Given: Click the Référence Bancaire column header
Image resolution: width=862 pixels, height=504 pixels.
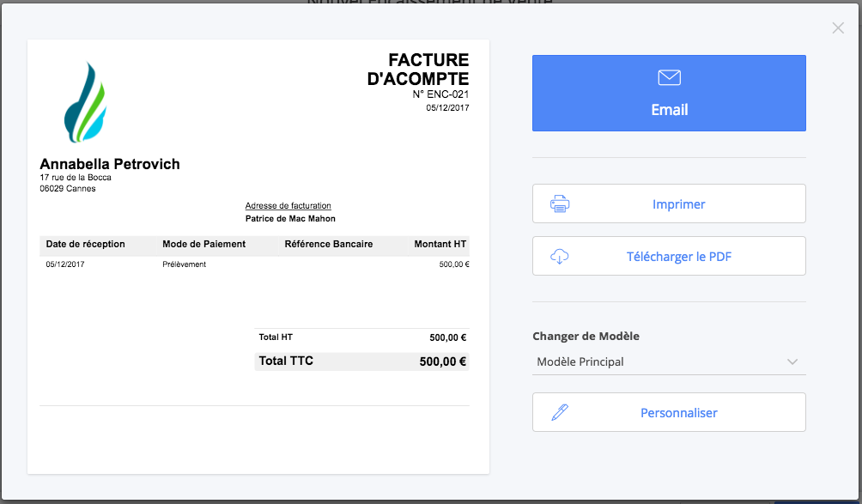Looking at the screenshot, I should [329, 244].
